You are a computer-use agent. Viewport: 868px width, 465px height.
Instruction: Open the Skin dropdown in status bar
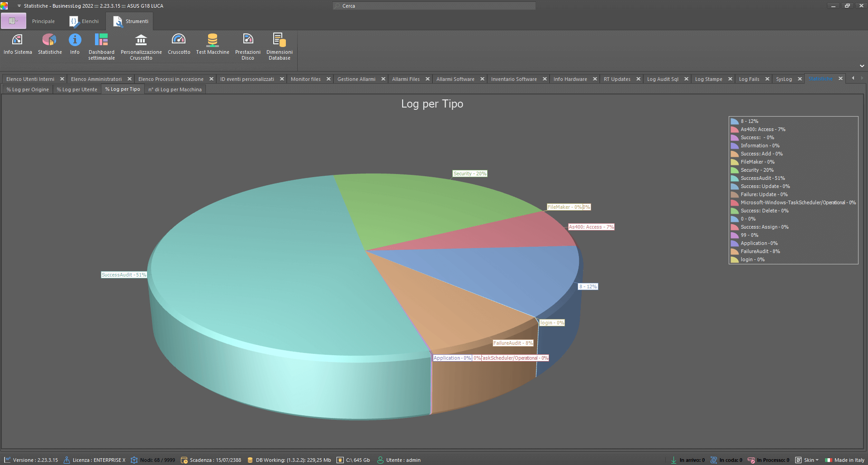point(808,460)
